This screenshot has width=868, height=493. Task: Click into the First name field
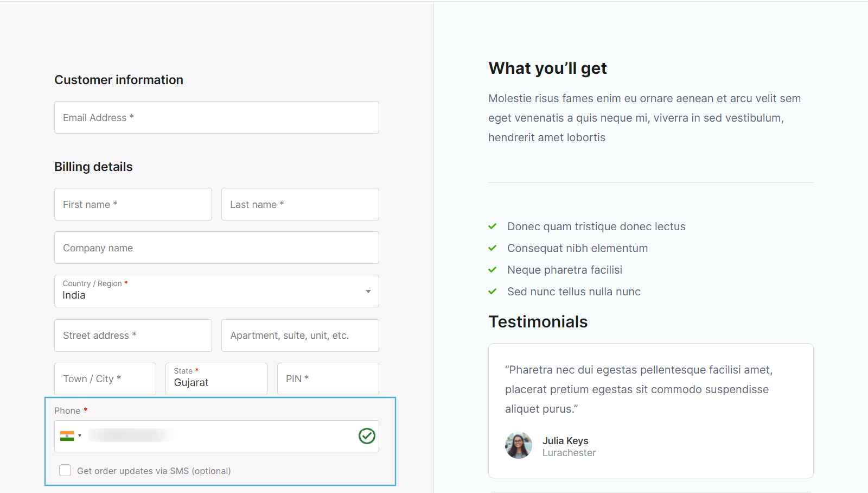pyautogui.click(x=133, y=204)
